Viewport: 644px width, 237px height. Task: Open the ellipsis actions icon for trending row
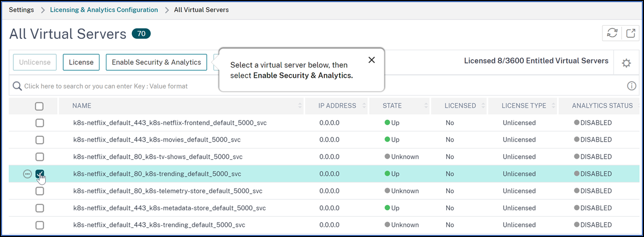click(27, 174)
